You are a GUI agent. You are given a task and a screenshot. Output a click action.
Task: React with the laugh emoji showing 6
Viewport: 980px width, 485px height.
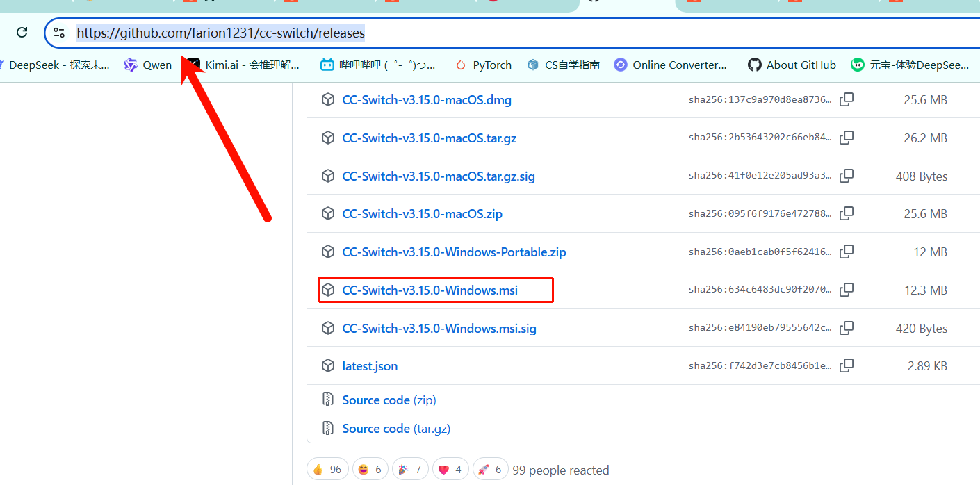[370, 470]
